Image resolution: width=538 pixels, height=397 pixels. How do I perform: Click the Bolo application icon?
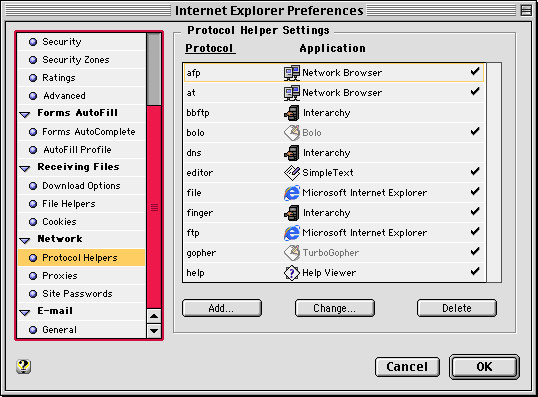(x=292, y=133)
